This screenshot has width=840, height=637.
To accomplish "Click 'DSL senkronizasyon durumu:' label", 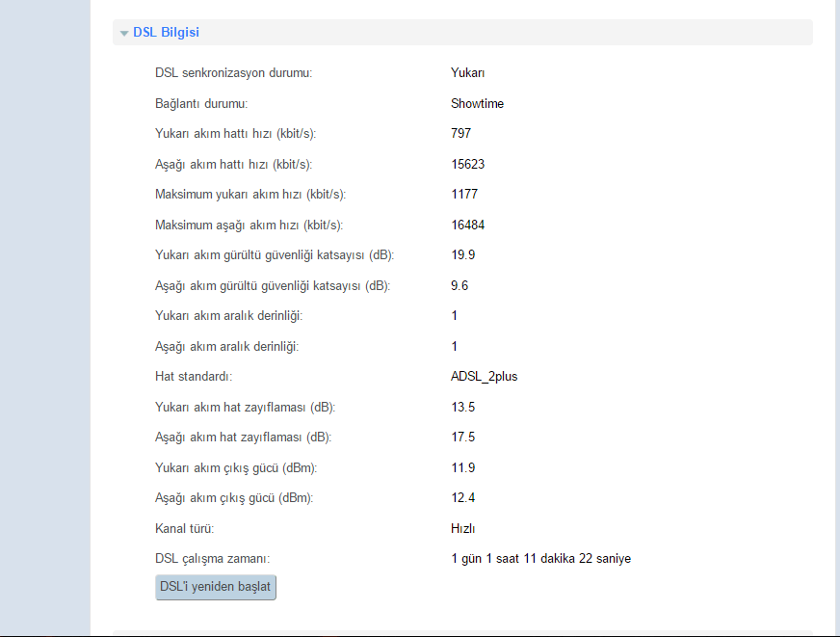I will click(x=233, y=73).
